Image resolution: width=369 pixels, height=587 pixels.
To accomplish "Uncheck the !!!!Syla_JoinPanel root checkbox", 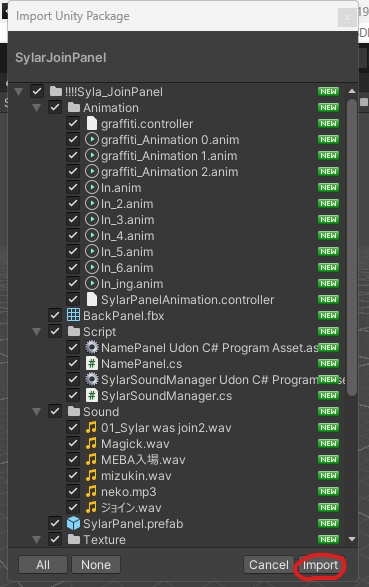I will (37, 91).
